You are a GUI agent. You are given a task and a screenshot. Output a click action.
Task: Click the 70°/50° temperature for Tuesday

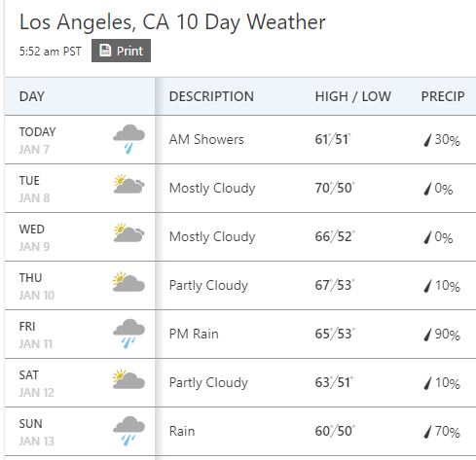335,188
